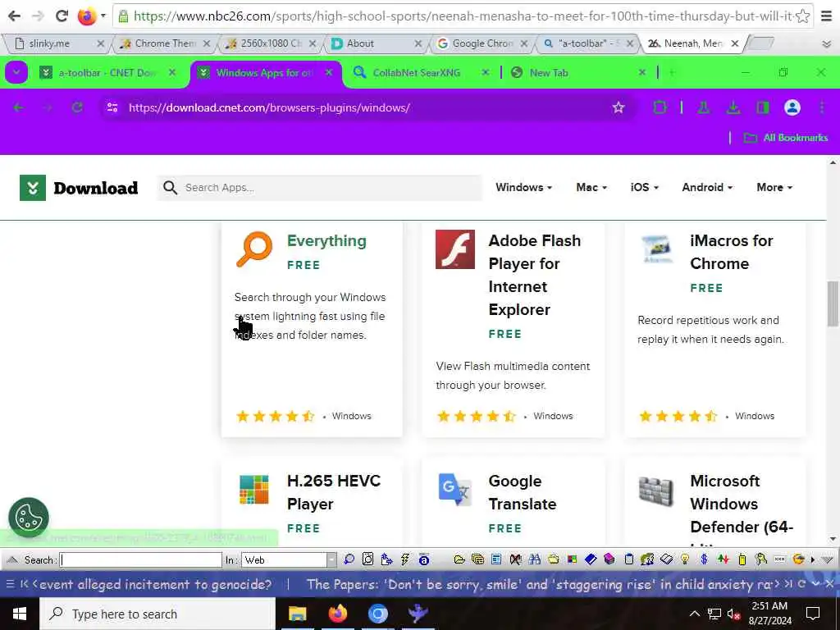The image size is (840, 630).
Task: Expand the More menu
Action: [774, 188]
